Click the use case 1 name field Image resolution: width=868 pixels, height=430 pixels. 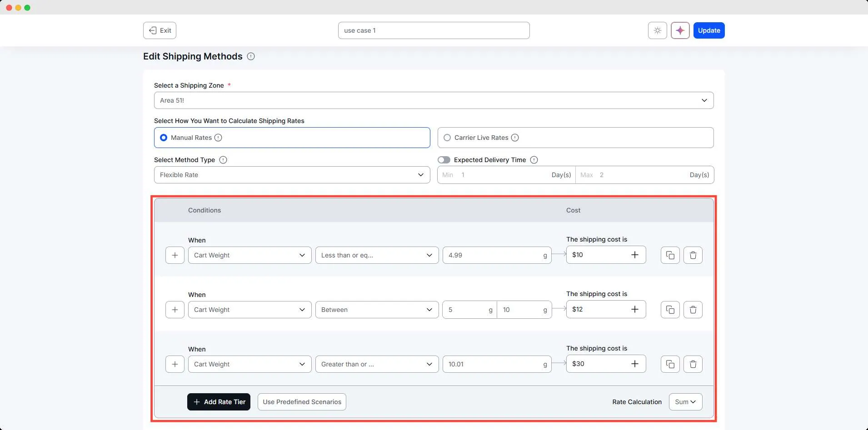click(434, 30)
